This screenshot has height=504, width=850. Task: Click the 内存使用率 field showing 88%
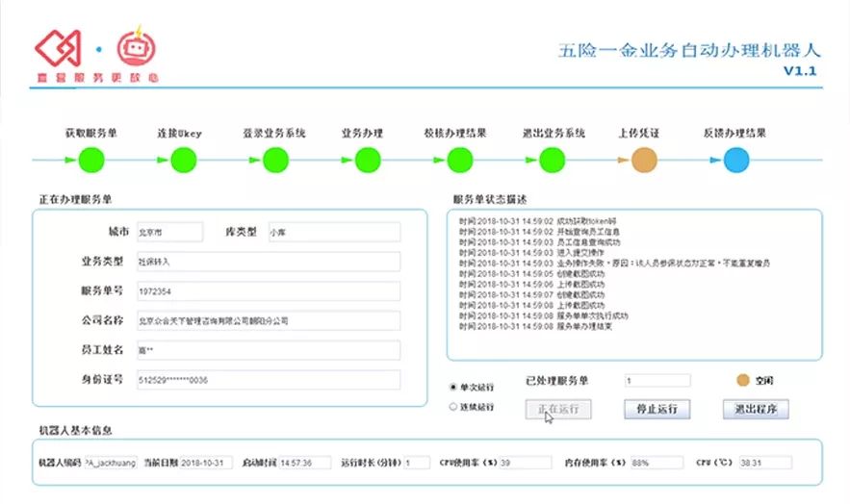(x=657, y=463)
